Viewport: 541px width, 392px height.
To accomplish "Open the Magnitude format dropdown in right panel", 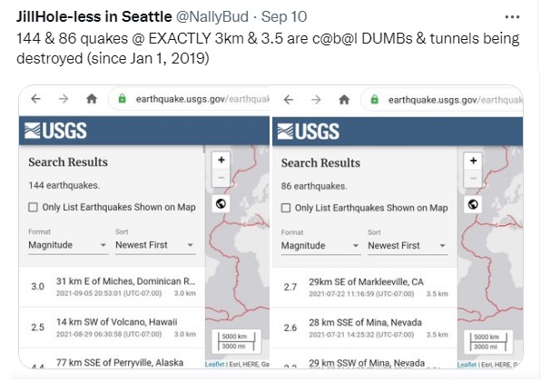I will 320,246.
